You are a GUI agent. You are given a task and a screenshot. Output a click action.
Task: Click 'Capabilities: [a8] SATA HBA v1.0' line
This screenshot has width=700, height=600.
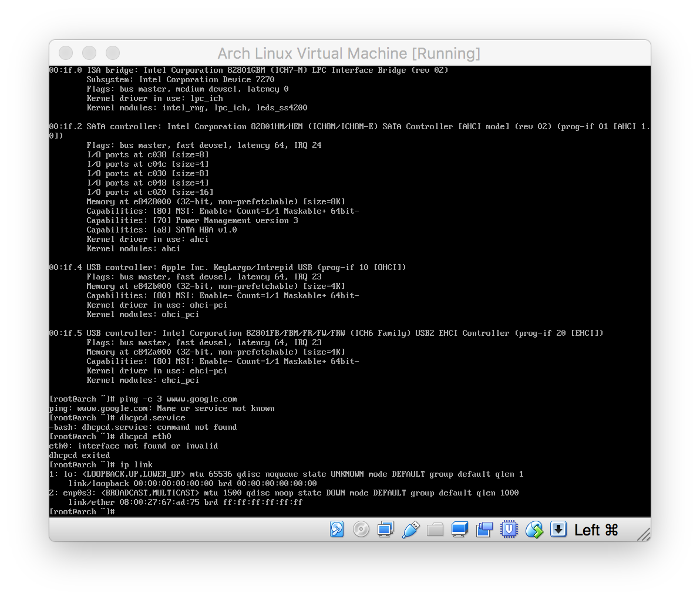point(161,230)
